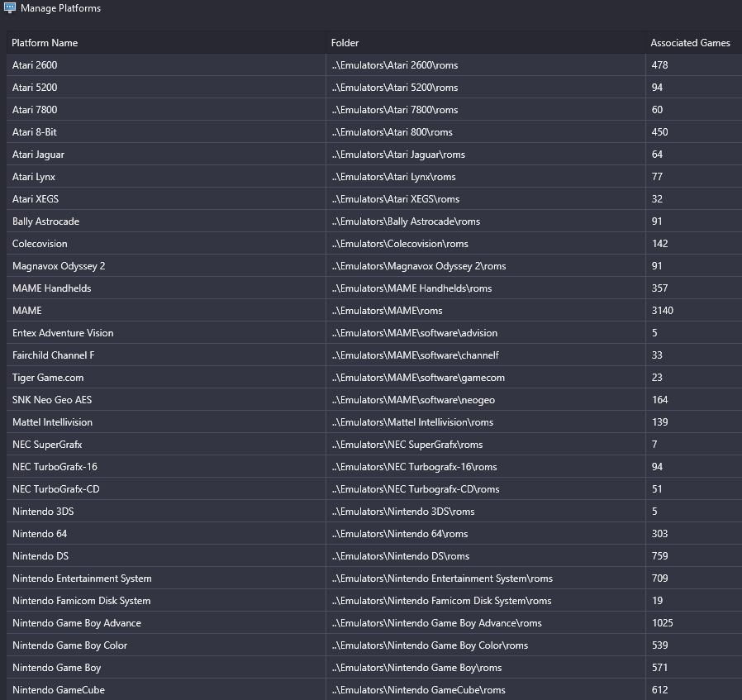The height and width of the screenshot is (700, 742).
Task: Select the MAME Handhelds platform name
Action: [51, 288]
